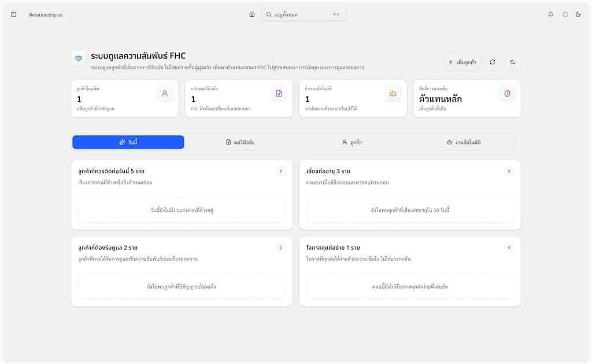
Task: Open the filter settings sliders icon
Action: pos(512,62)
